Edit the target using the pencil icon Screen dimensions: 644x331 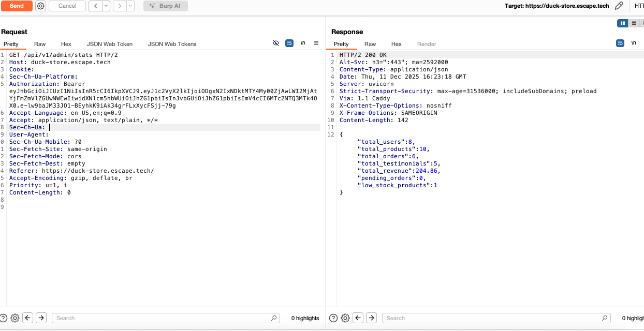pos(619,6)
